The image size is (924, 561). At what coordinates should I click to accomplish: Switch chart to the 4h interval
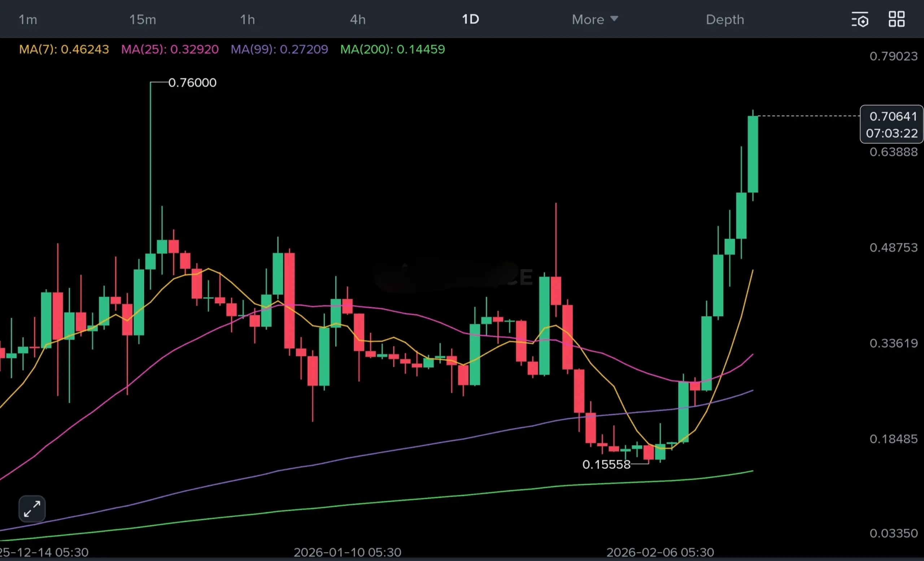pyautogui.click(x=358, y=20)
